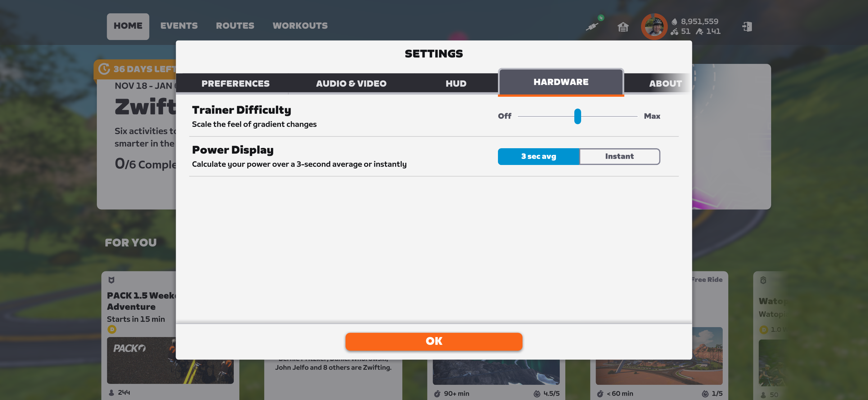Click the Trainer Difficulty heading
This screenshot has height=400, width=868.
point(242,110)
